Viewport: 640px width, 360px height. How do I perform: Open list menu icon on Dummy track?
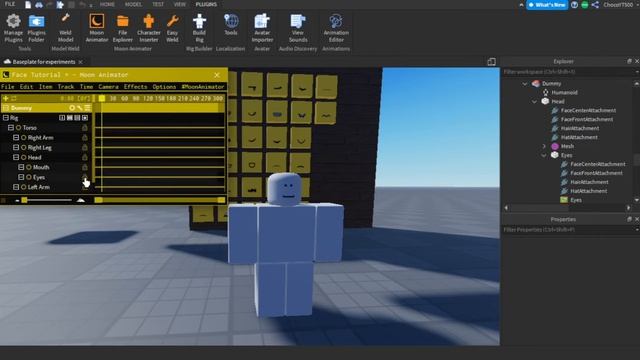pyautogui.click(x=87, y=108)
